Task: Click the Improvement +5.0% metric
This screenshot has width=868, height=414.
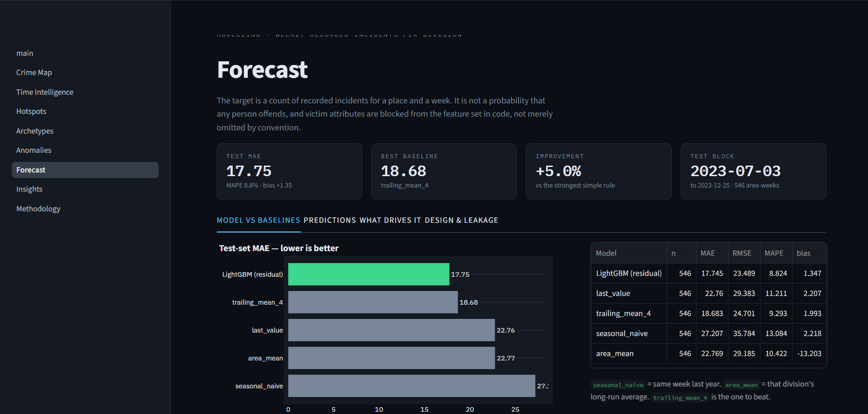Action: tap(599, 172)
